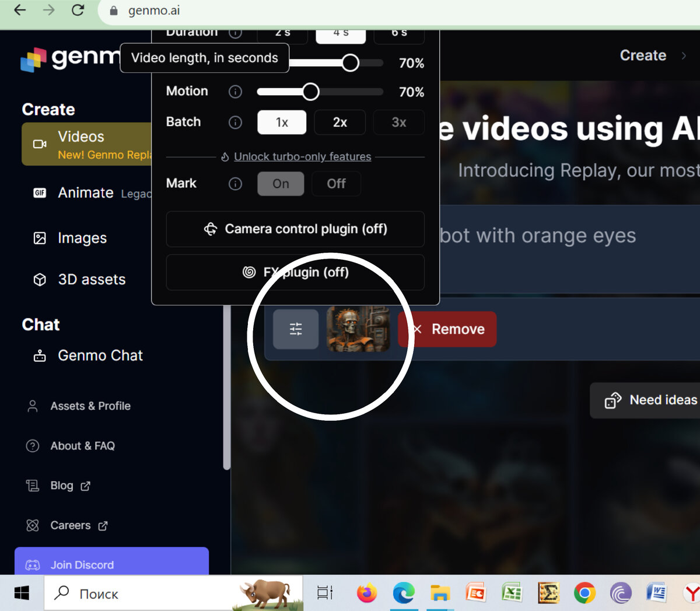
Task: Open Camera control plugin options
Action: tap(295, 229)
